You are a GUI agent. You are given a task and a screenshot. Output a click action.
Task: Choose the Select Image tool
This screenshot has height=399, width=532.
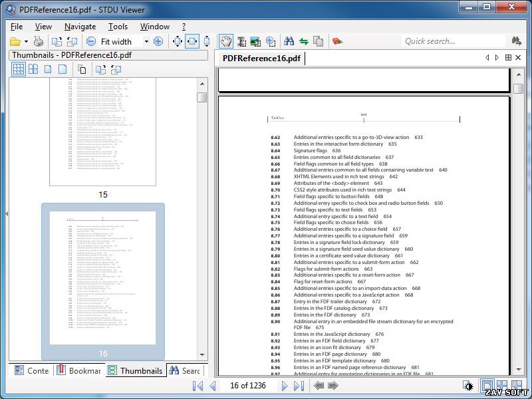click(x=255, y=41)
